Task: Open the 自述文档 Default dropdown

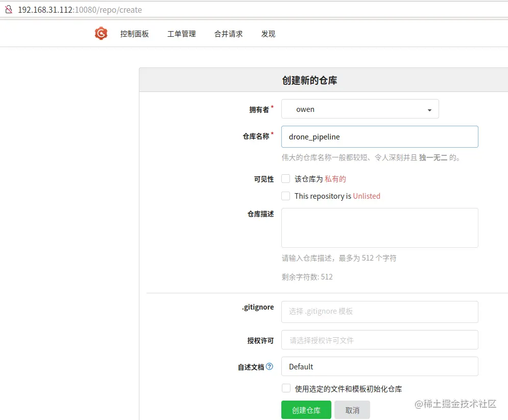Action: [x=380, y=366]
